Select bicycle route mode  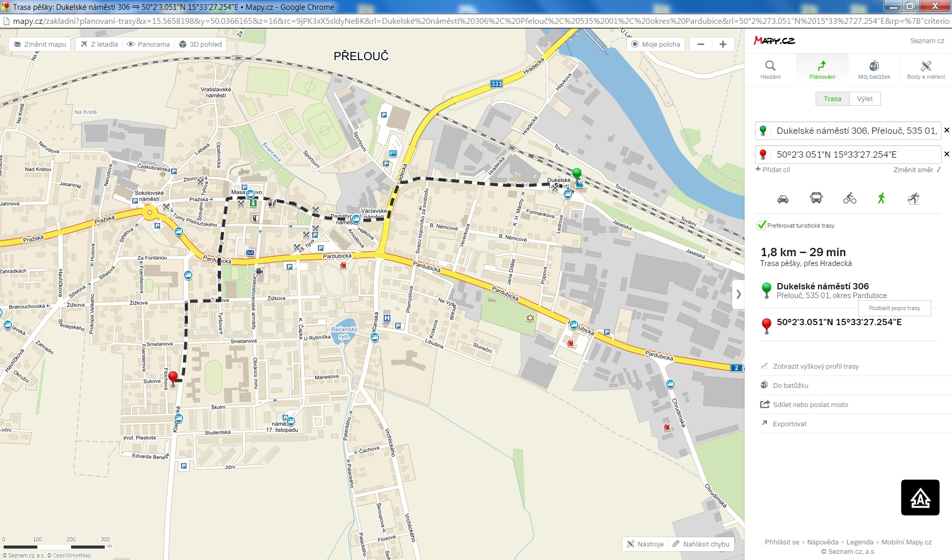(x=849, y=198)
